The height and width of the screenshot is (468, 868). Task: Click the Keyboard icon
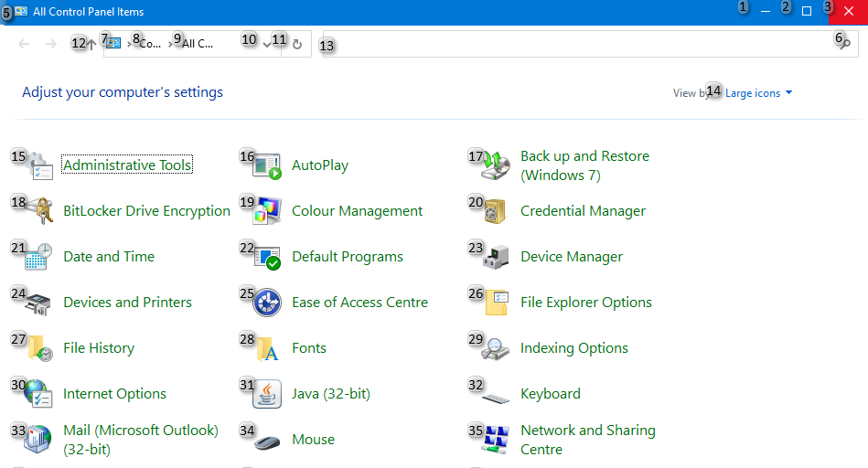coord(496,398)
